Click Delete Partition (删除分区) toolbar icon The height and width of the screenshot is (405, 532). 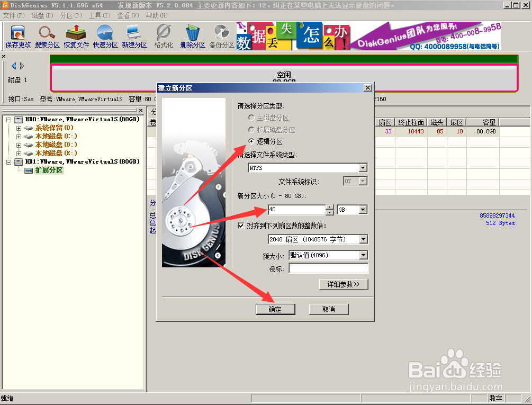193,37
